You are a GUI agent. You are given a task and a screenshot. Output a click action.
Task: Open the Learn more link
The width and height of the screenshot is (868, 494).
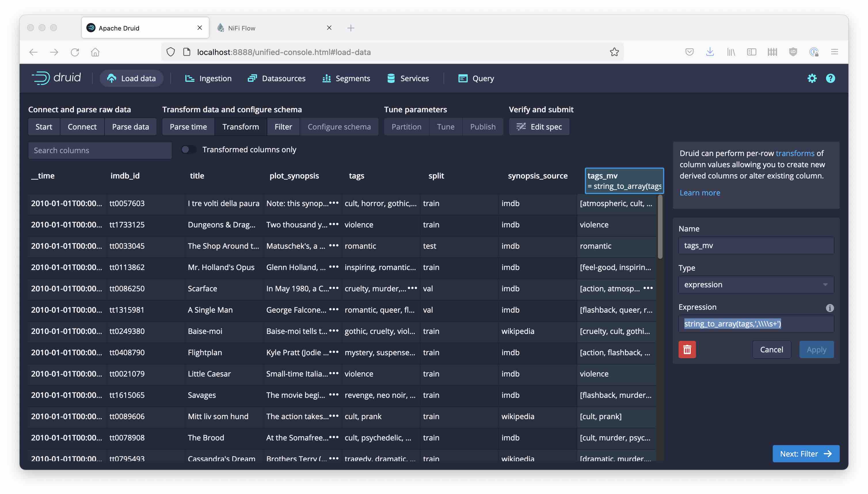[699, 193]
